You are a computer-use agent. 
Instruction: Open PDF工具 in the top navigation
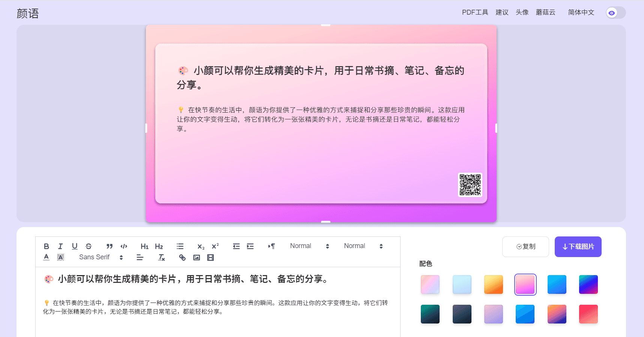[475, 12]
